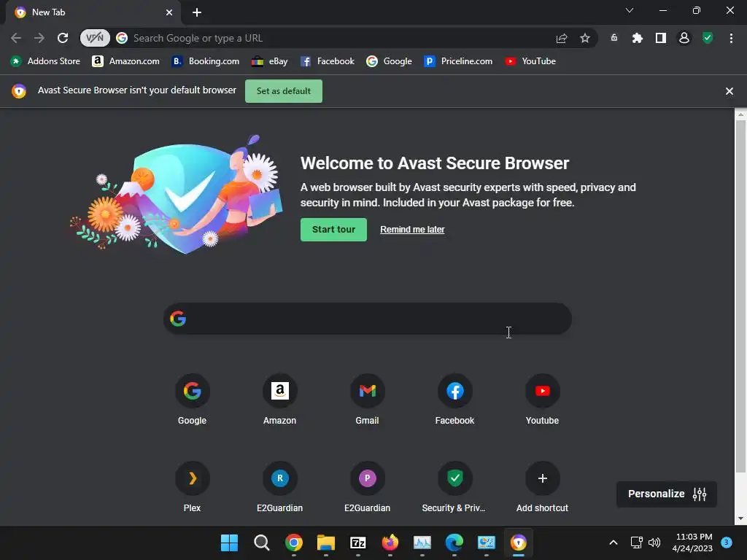Open the tab search dropdown arrow
This screenshot has width=747, height=560.
(630, 10)
